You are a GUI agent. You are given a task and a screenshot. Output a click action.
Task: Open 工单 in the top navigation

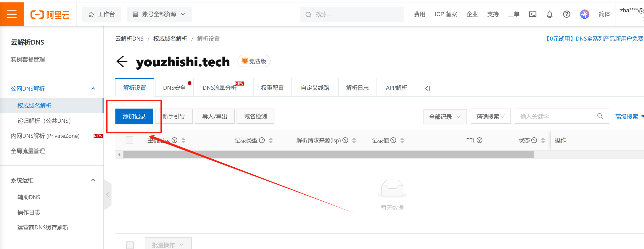[513, 14]
